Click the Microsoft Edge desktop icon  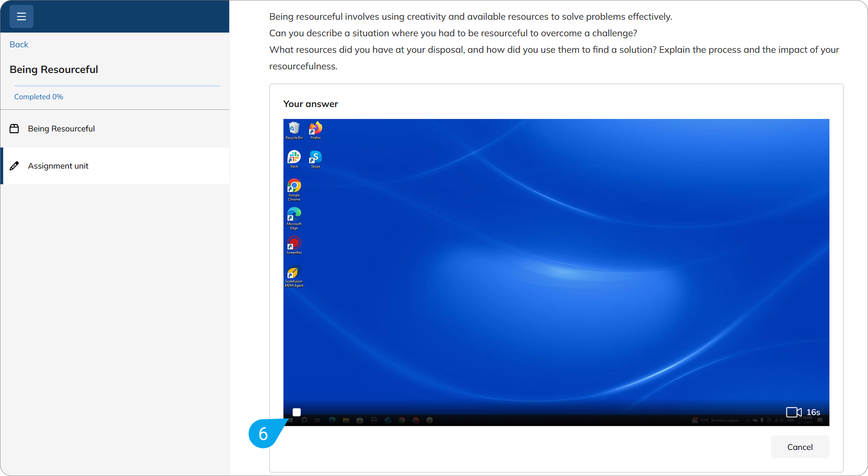click(294, 218)
